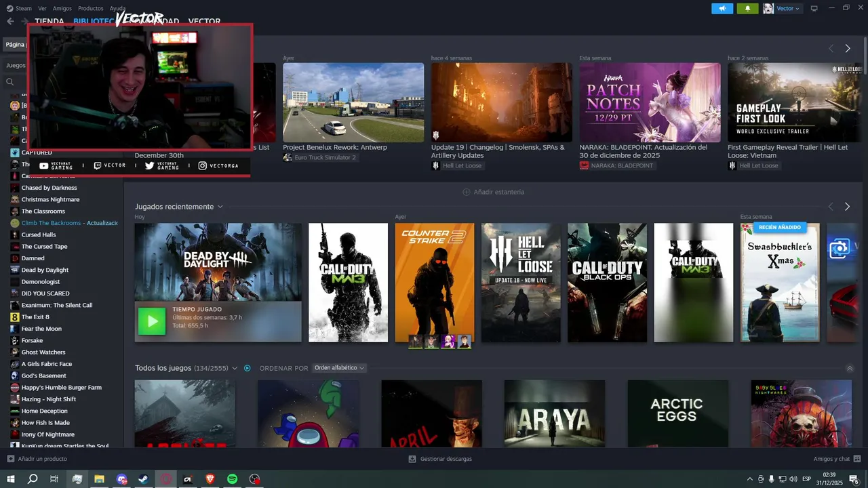Screen dimensions: 868x488
Task: Next arrow on the news shelf
Action: coord(848,49)
